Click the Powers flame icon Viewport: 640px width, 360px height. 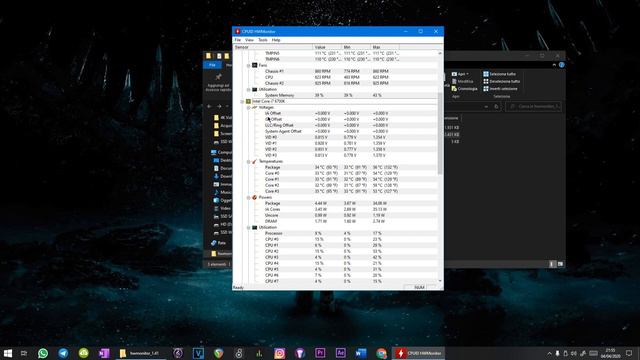click(254, 198)
